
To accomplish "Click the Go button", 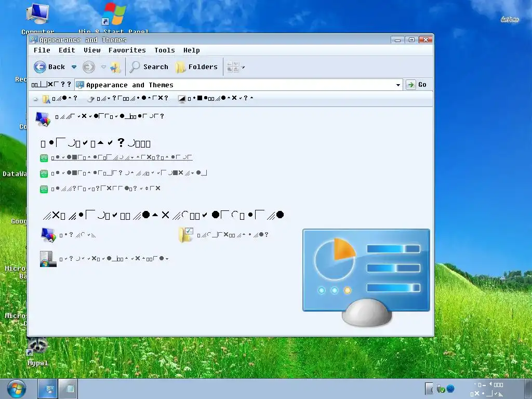I will 417,85.
